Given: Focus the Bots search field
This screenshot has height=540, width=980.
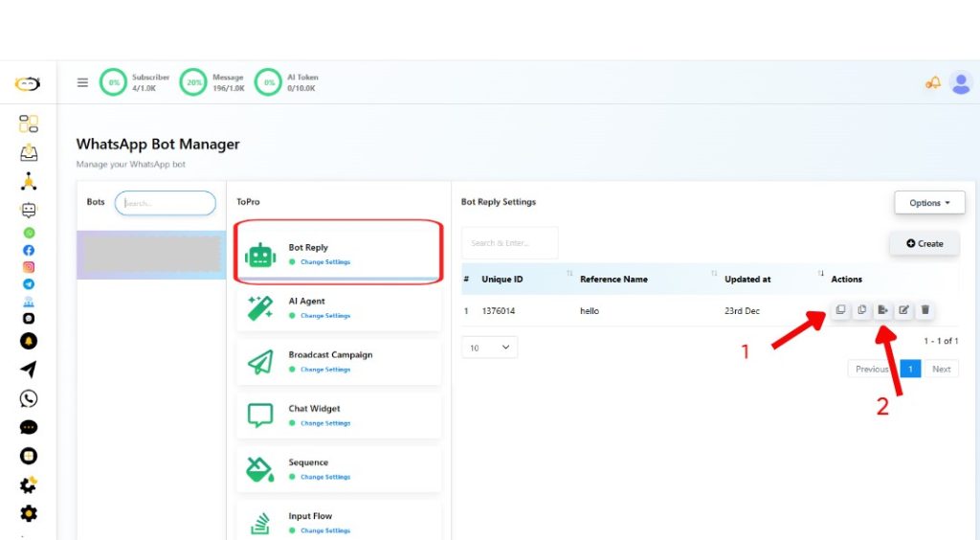Looking at the screenshot, I should click(166, 203).
